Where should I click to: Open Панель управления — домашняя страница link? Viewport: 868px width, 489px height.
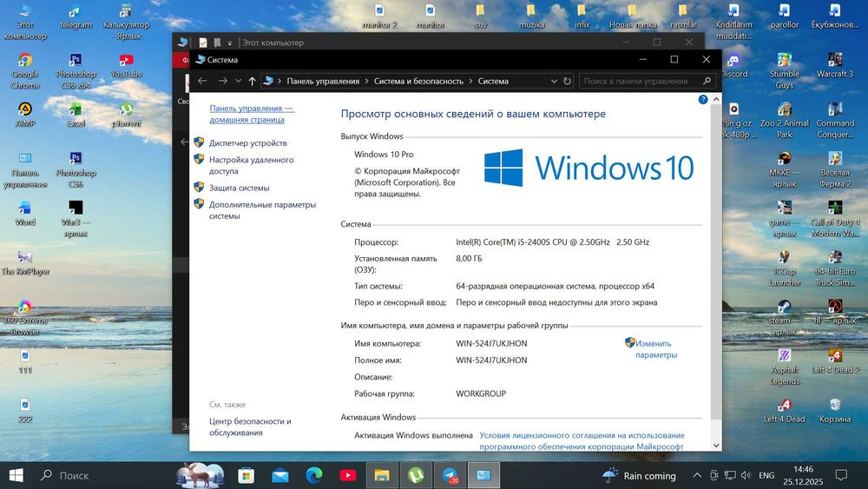252,114
